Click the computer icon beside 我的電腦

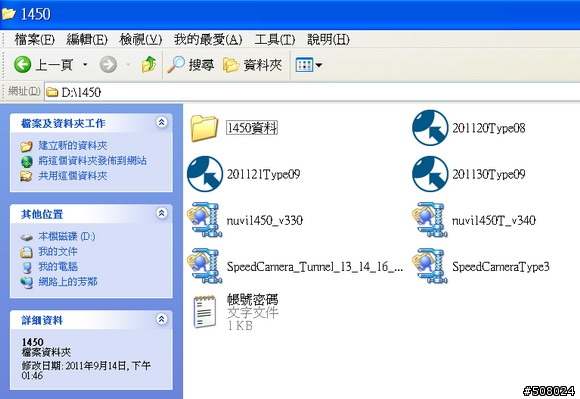click(27, 267)
